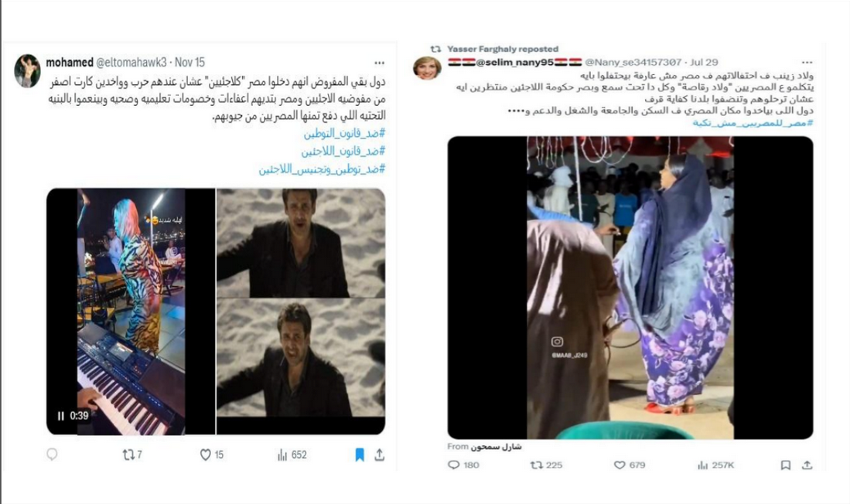
Task: Share the selim_nany95 tweet
Action: coord(807,465)
